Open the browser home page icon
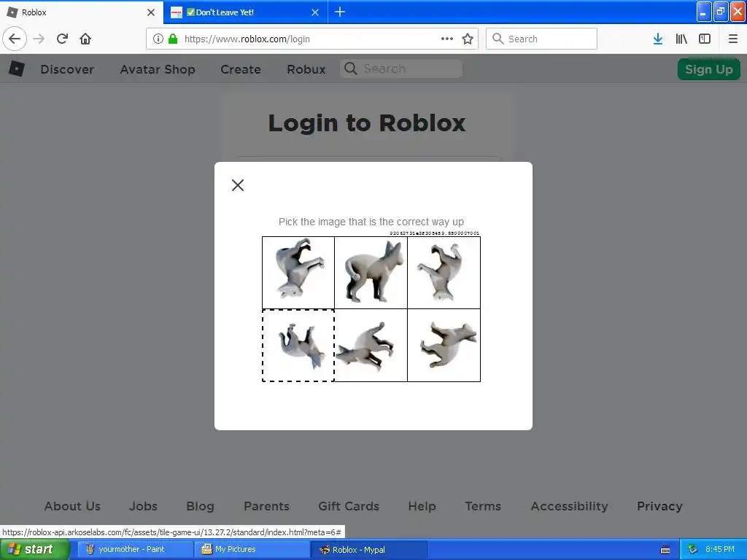The image size is (747, 560). [x=85, y=39]
